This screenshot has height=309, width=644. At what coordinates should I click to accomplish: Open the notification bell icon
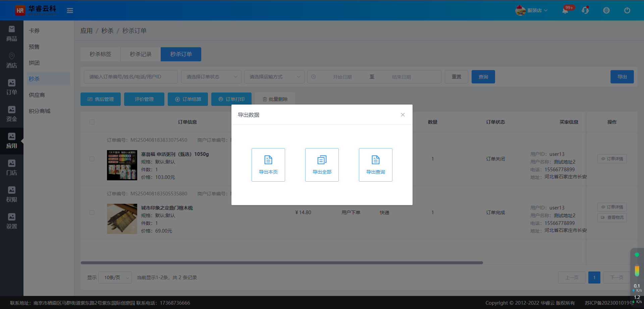pyautogui.click(x=565, y=11)
